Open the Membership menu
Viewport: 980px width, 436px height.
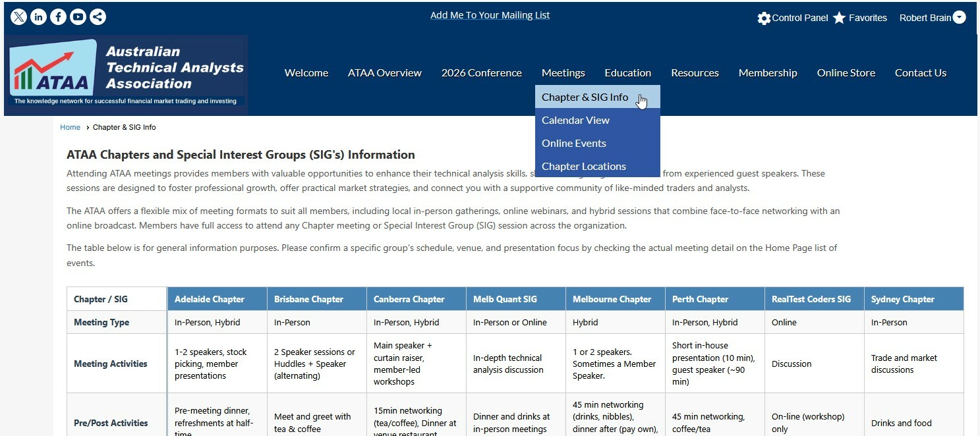(768, 73)
